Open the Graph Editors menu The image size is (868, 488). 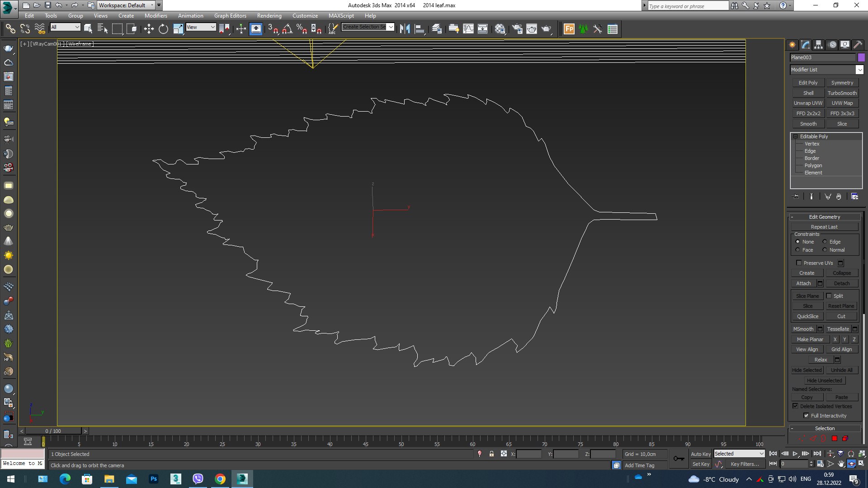230,15
